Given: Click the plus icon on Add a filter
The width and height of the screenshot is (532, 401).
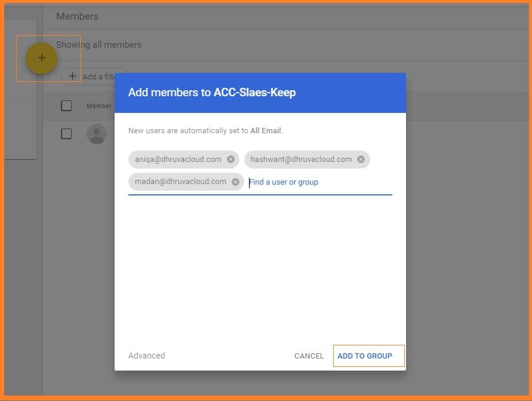Looking at the screenshot, I should tap(72, 76).
